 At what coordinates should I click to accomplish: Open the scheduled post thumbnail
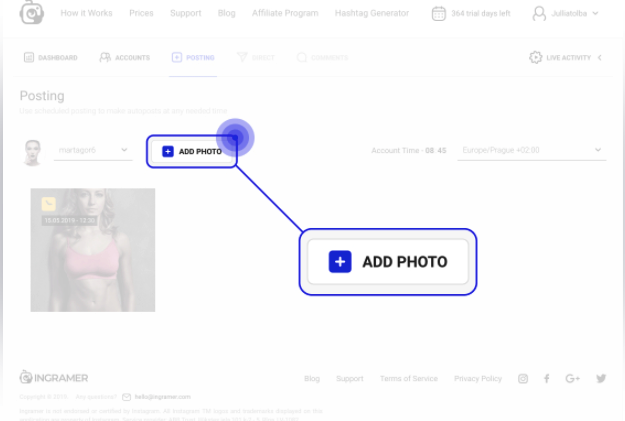[93, 250]
